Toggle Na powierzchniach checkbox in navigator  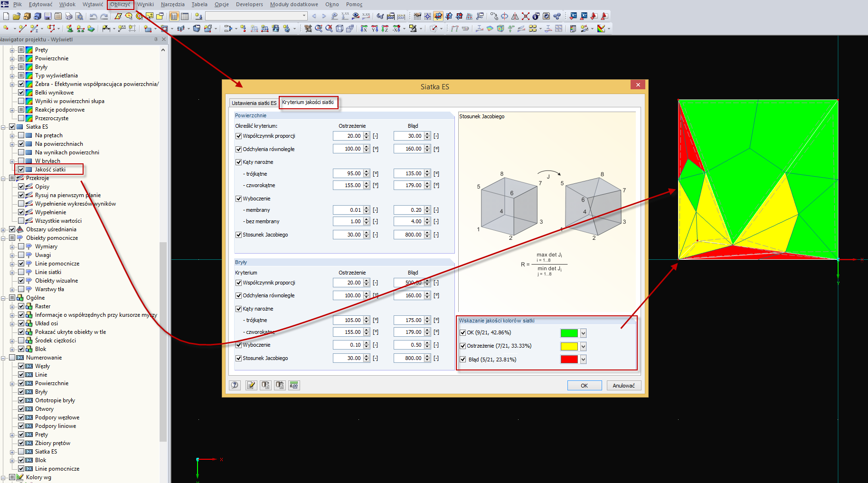tap(21, 144)
